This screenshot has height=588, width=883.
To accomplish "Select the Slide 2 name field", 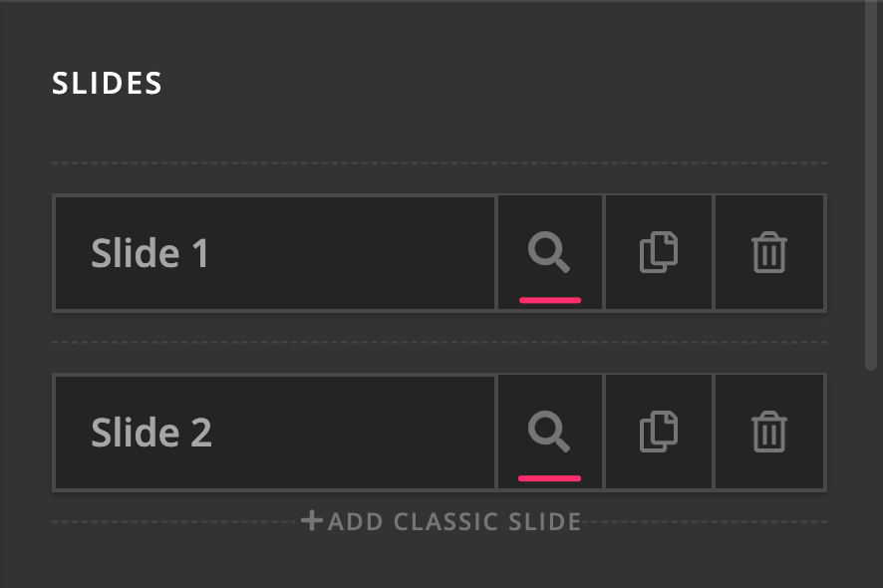I will (x=274, y=433).
